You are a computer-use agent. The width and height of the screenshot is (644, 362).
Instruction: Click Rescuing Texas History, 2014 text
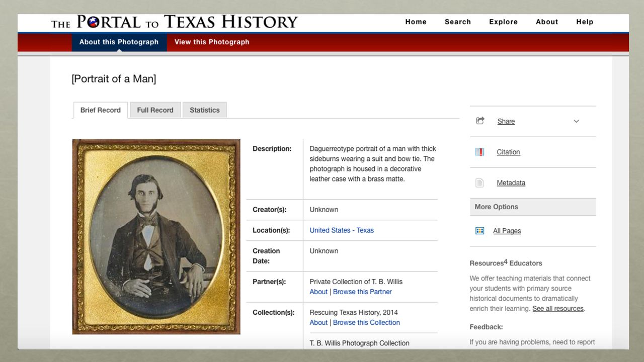(354, 312)
